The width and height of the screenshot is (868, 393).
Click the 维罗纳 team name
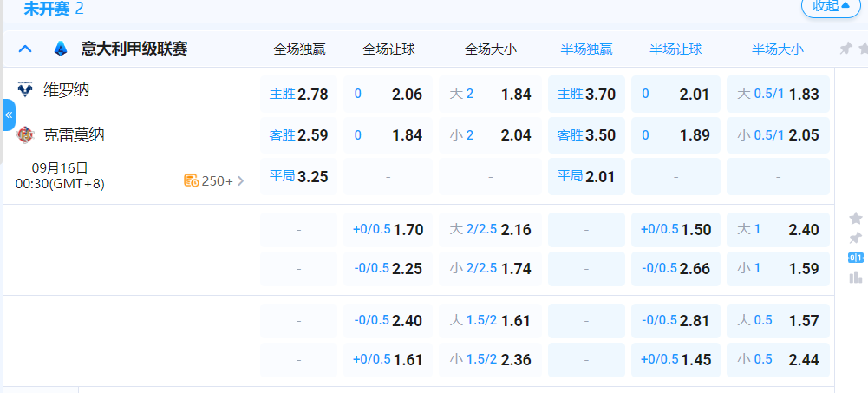(66, 89)
